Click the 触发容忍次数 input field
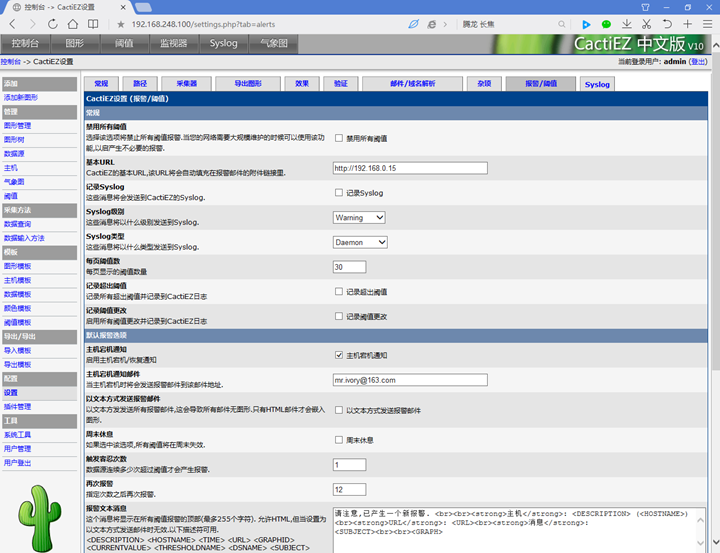This screenshot has width=720, height=553. pyautogui.click(x=349, y=465)
